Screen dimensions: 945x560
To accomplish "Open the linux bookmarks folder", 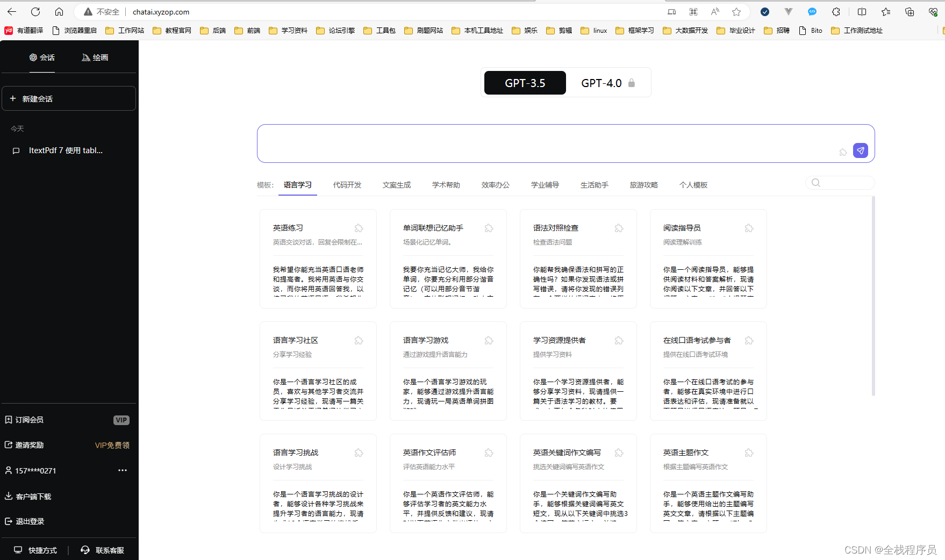I will [594, 31].
